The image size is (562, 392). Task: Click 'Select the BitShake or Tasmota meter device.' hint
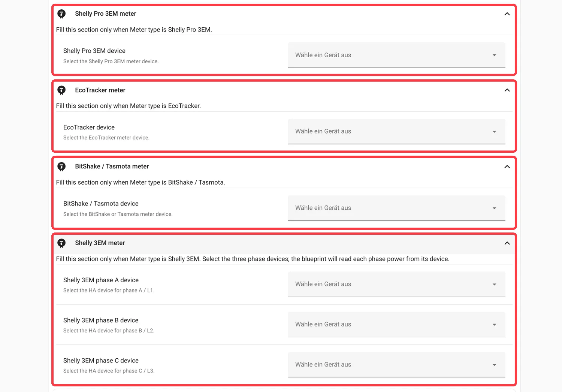click(118, 214)
